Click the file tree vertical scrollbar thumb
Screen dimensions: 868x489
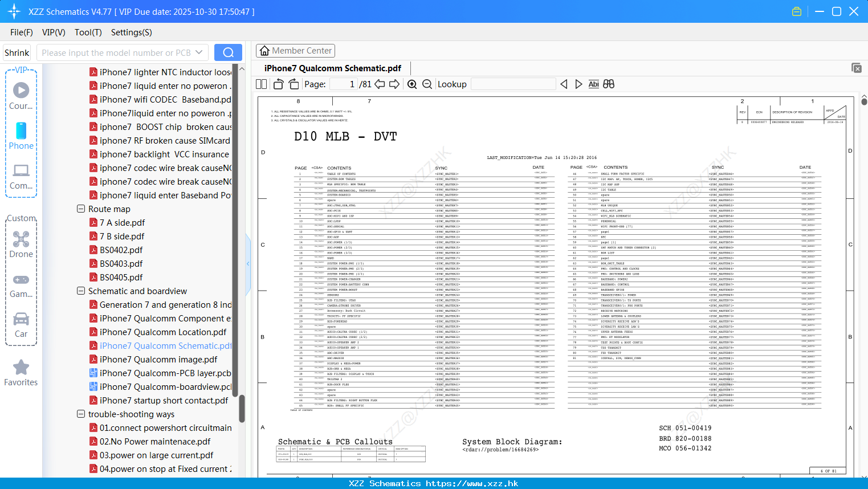pos(242,409)
